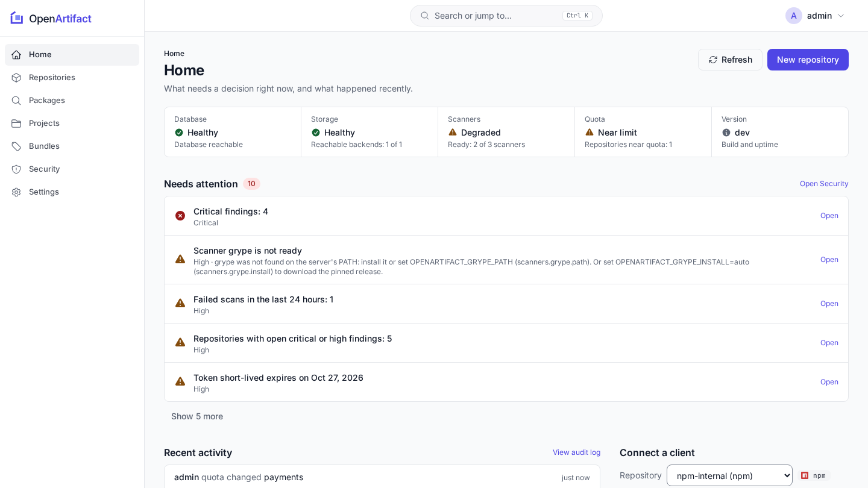Click the Quota Near limit warning icon
This screenshot has height=488, width=868.
(x=590, y=132)
